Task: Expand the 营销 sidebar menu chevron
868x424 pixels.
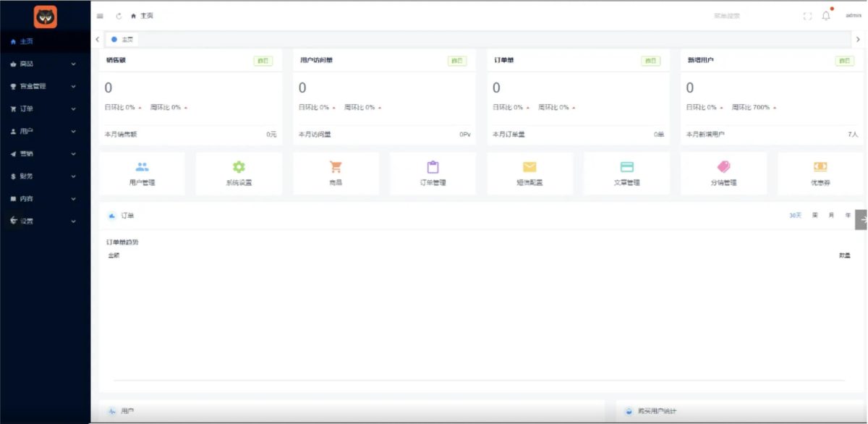Action: pos(74,153)
